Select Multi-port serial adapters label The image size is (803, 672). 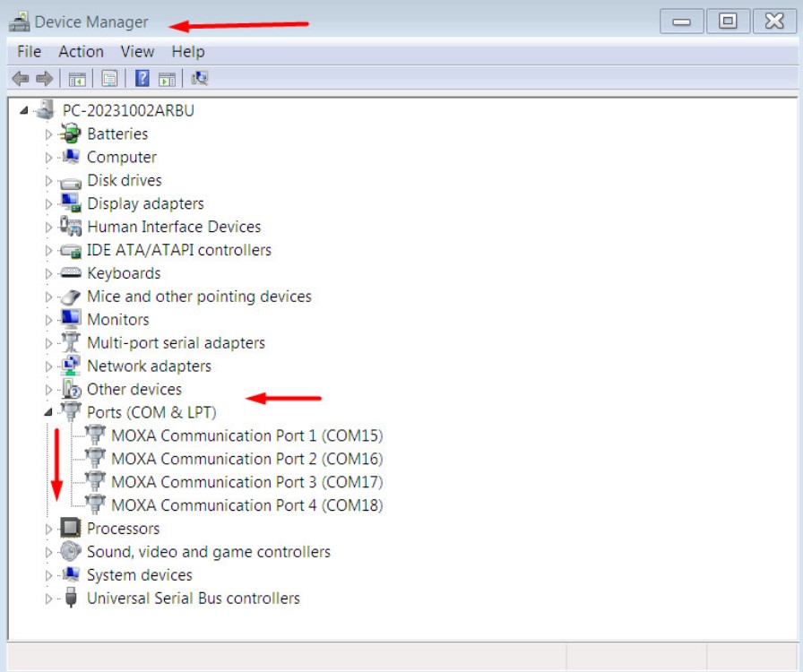click(x=177, y=342)
